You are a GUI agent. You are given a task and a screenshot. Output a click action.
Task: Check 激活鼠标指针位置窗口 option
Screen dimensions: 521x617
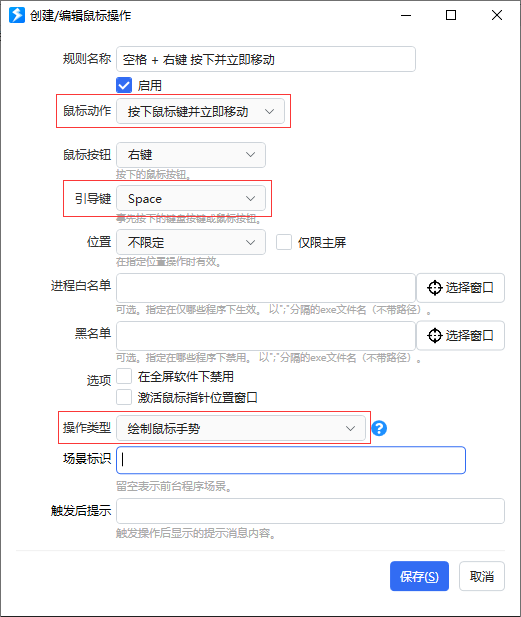[124, 397]
